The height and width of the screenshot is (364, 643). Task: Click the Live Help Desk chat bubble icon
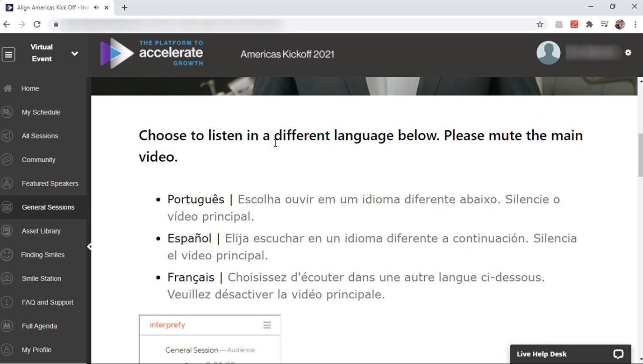[618, 354]
